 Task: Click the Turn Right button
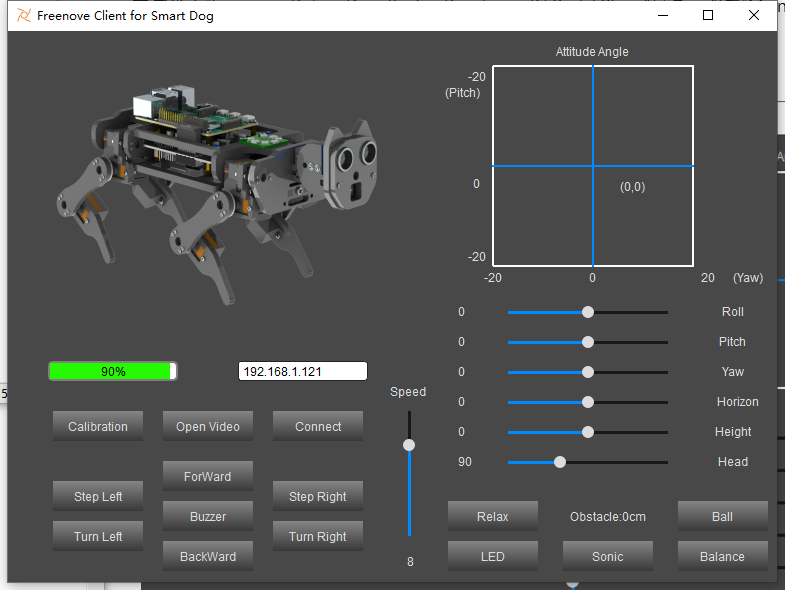(x=318, y=536)
